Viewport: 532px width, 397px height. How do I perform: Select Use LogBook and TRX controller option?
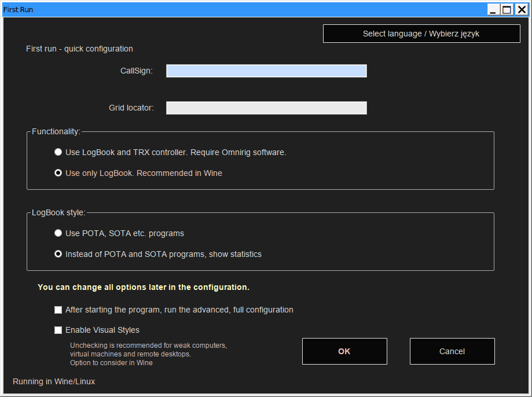58,152
